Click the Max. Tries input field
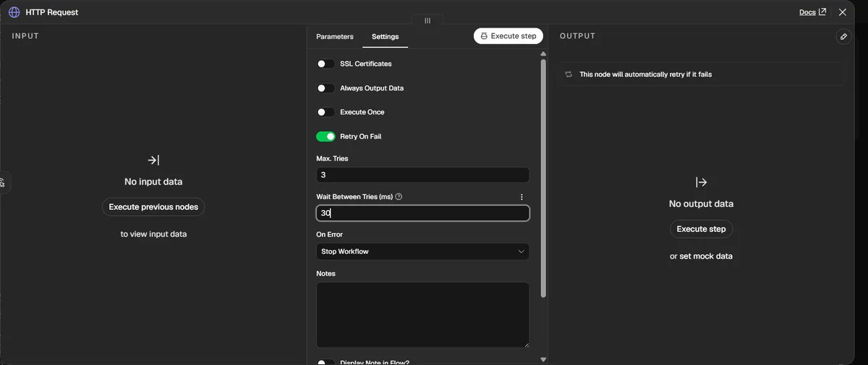The width and height of the screenshot is (868, 365). [x=422, y=175]
